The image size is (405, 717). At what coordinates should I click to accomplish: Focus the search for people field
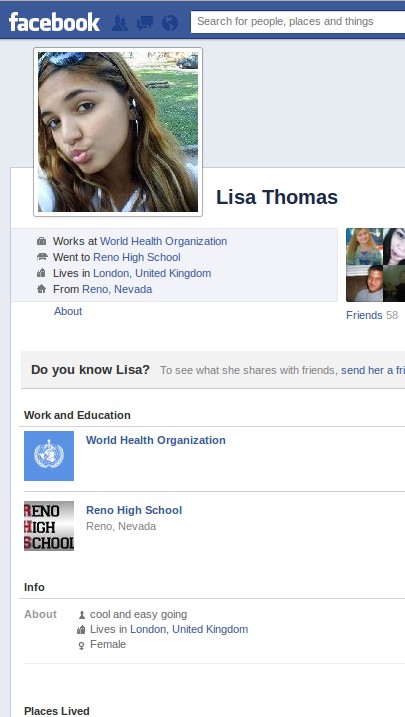298,21
